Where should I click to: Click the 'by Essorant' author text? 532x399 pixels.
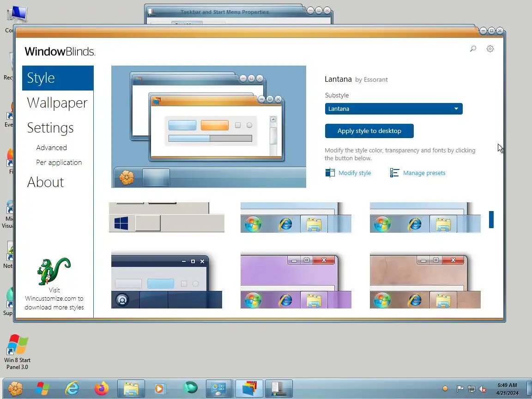[371, 80]
